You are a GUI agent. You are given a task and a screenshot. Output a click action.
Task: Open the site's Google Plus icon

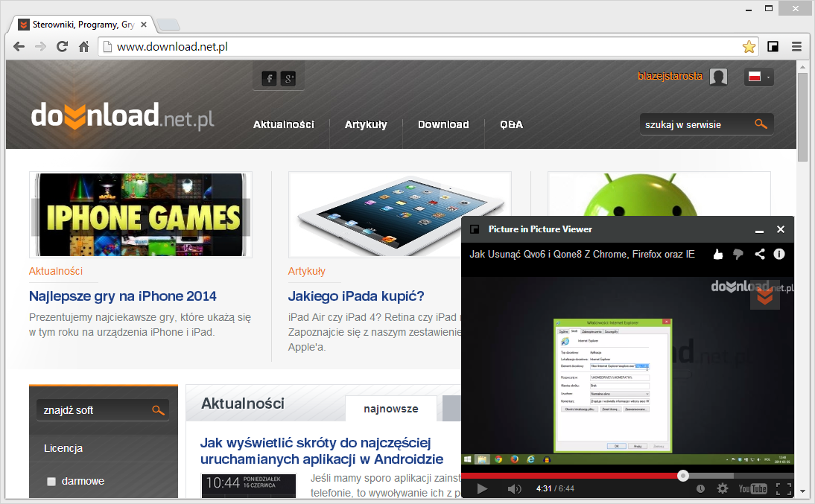click(x=288, y=78)
